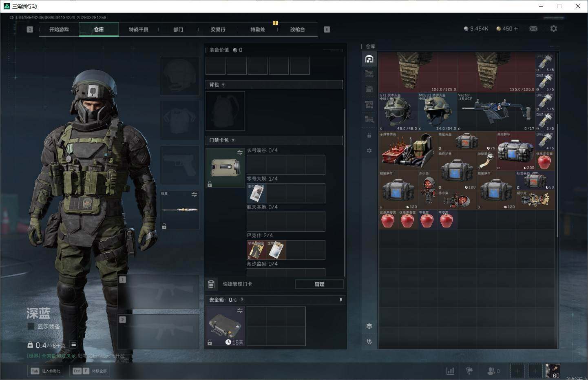Select the GT1 helmet item
The image size is (588, 380).
point(398,112)
